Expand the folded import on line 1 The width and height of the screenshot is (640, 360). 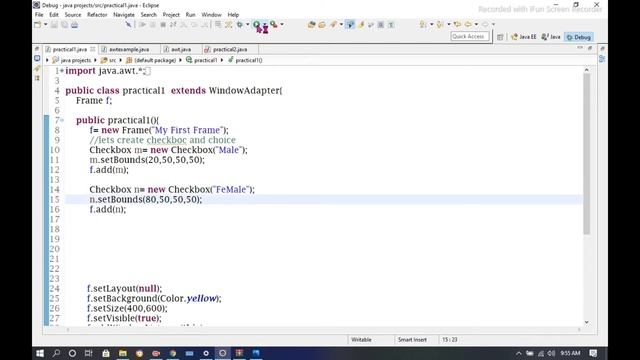click(62, 71)
